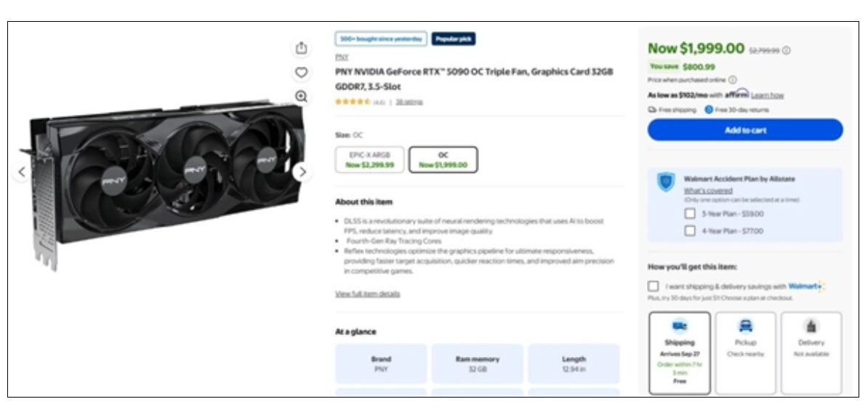Check the 3-Year Plan checkbox
This screenshot has width=868, height=407.
pos(690,214)
